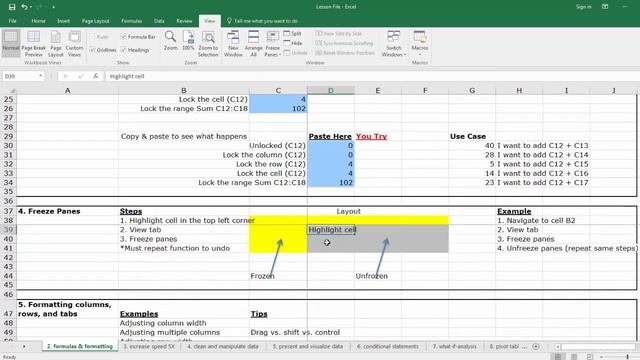Click Tell me what you want to do

coord(262,21)
